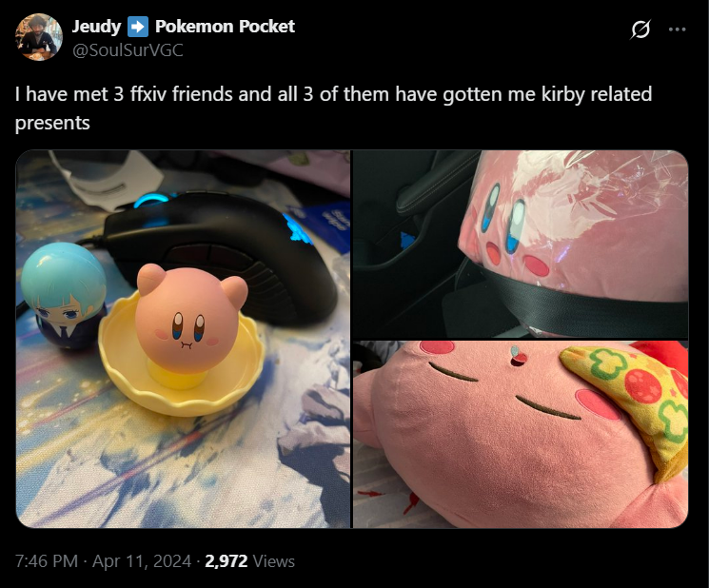Click the teal-haired figurine in photo
Image resolution: width=709 pixels, height=588 pixels.
click(x=63, y=296)
